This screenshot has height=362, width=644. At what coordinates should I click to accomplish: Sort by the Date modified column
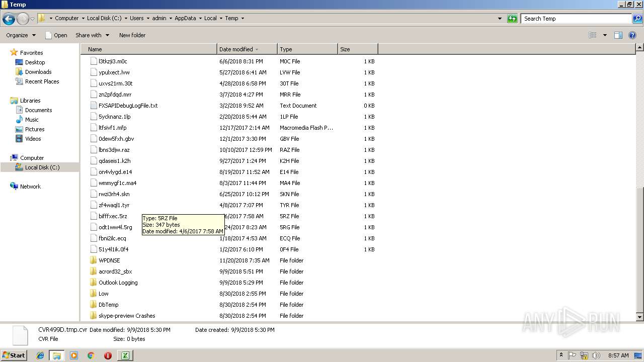247,49
